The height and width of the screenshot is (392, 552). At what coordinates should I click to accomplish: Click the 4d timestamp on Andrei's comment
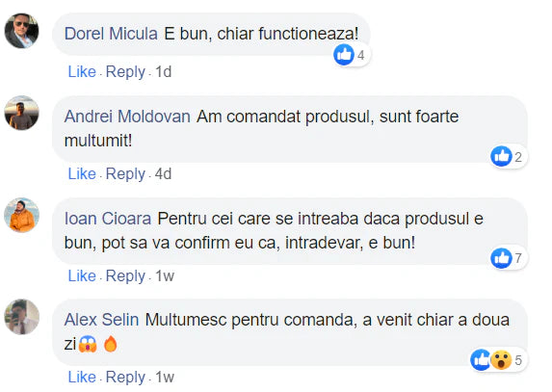[x=163, y=173]
